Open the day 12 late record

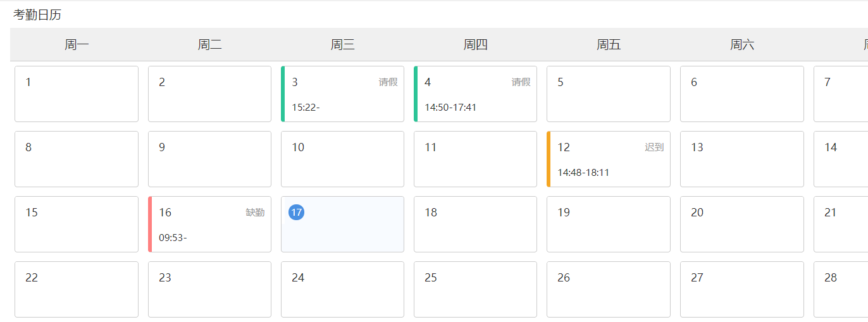coord(608,159)
